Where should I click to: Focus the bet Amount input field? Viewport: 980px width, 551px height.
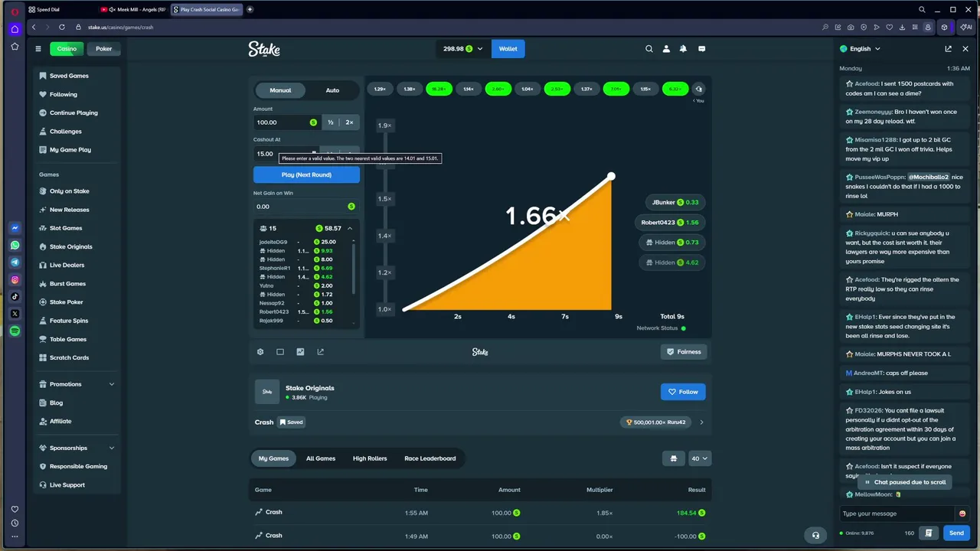point(286,122)
